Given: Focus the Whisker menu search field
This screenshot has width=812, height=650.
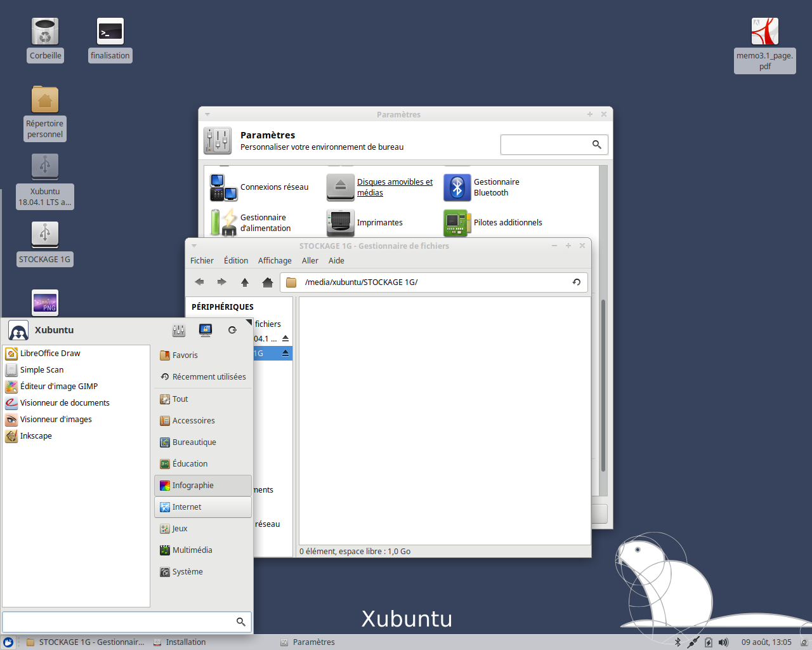Looking at the screenshot, I should tap(127, 621).
